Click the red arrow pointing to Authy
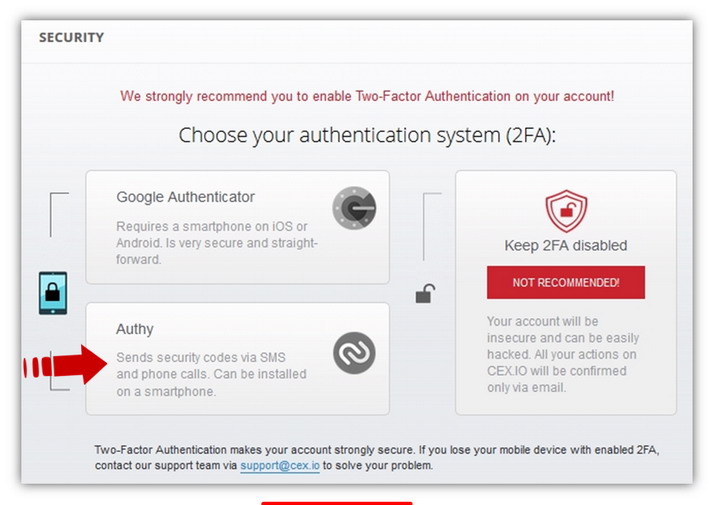Image resolution: width=709 pixels, height=505 pixels. click(x=68, y=364)
